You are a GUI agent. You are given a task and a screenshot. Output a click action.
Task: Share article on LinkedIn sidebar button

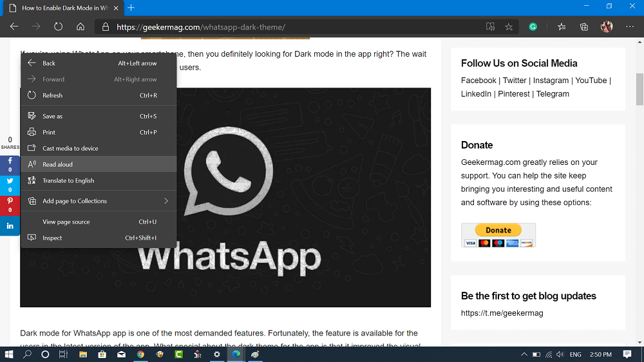[x=10, y=226]
